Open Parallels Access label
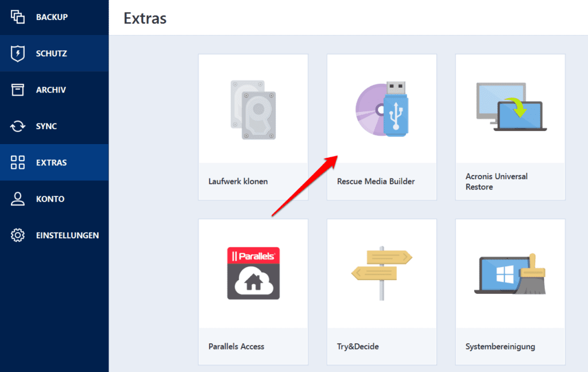The height and width of the screenshot is (372, 588). (x=236, y=347)
